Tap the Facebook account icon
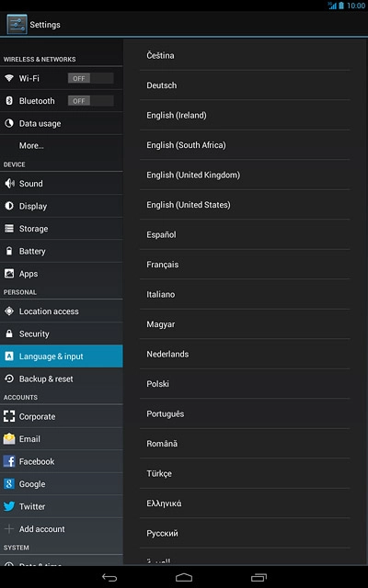368x588 pixels. (9, 461)
